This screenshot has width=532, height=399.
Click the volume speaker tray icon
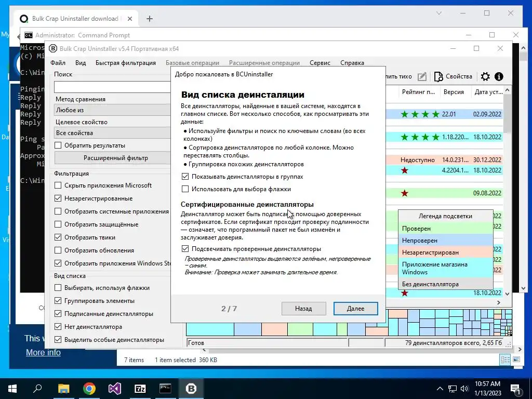coord(464,389)
